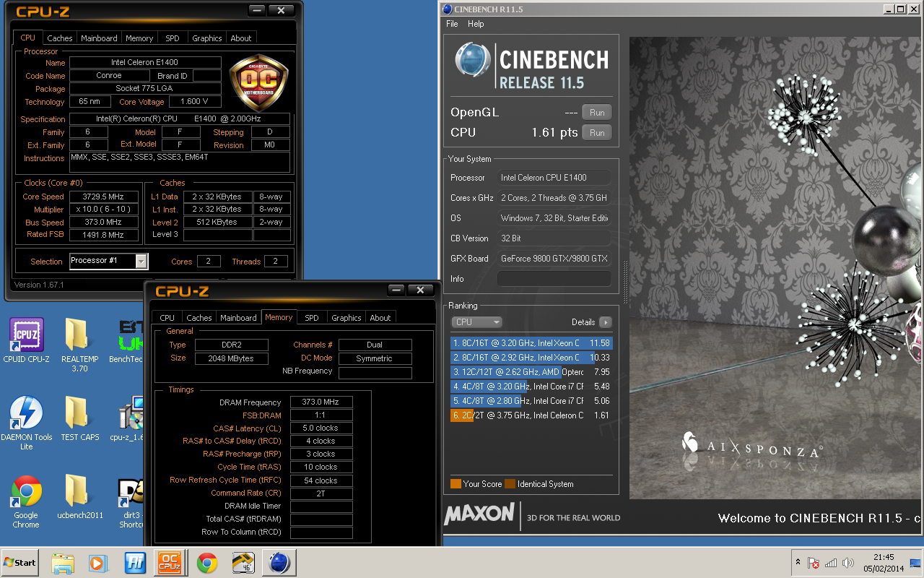Screen dimensions: 924x578
Task: Switch to Caches tab in top CPU-Z
Action: click(60, 38)
